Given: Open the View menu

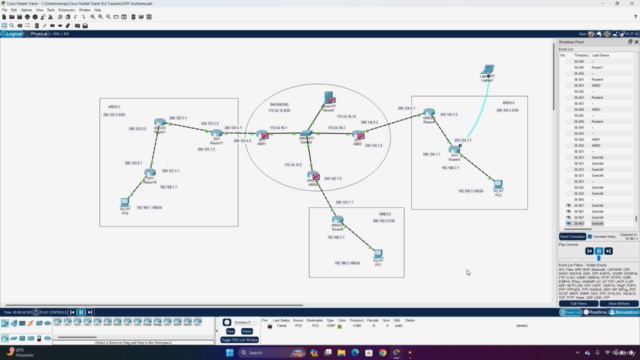Looking at the screenshot, I should (x=40, y=10).
